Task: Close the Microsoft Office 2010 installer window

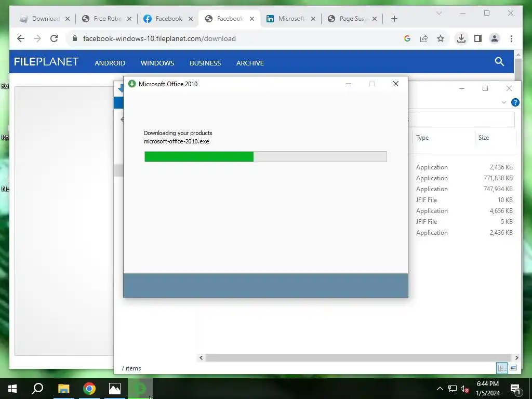Action: 395,84
